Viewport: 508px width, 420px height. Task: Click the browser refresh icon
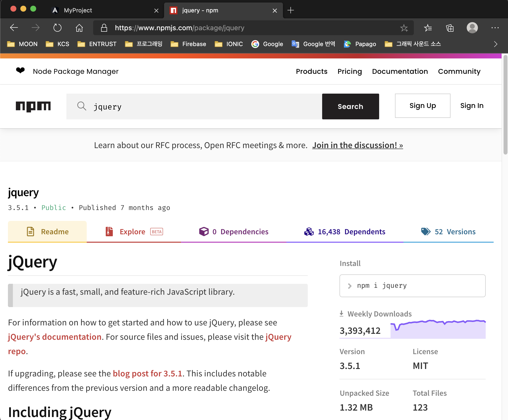tap(57, 28)
